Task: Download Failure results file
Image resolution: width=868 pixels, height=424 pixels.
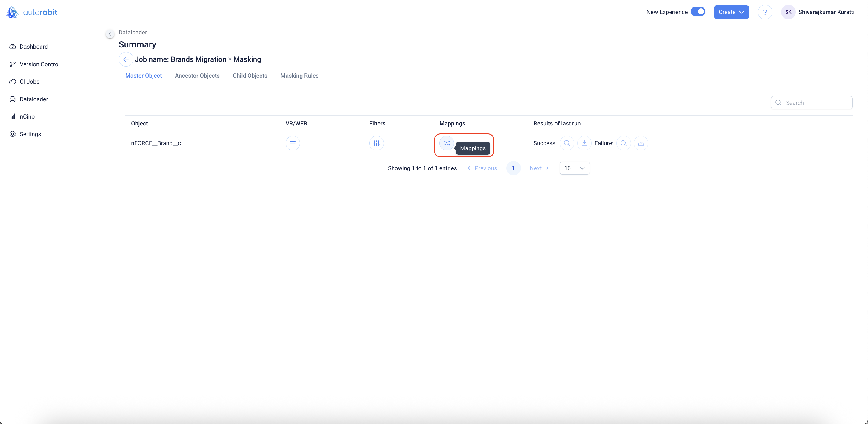Action: (641, 143)
